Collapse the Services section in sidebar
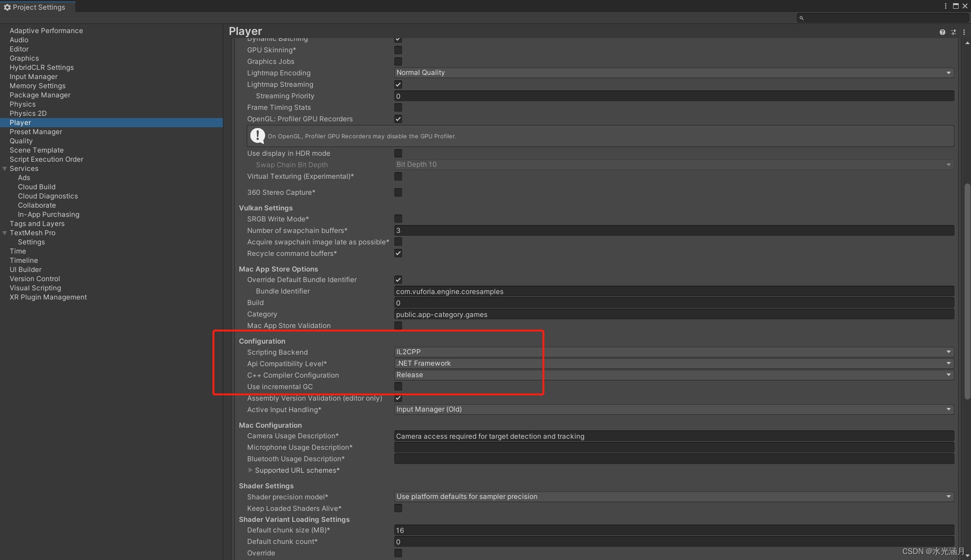This screenshot has height=560, width=971. point(5,168)
